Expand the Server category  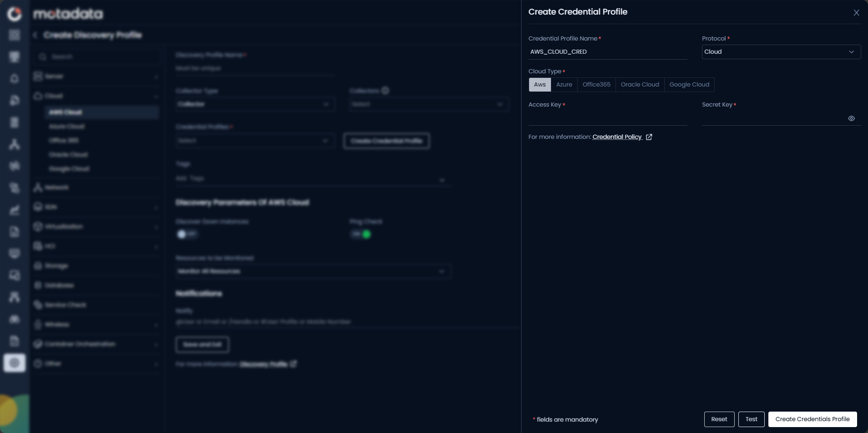(96, 76)
